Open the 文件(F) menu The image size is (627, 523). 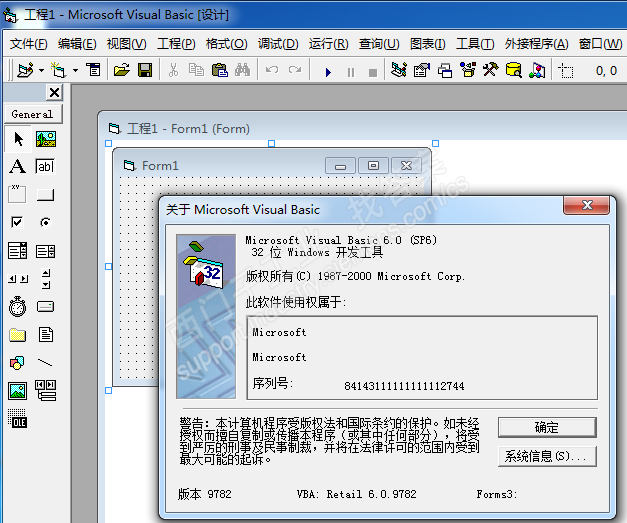coord(29,44)
